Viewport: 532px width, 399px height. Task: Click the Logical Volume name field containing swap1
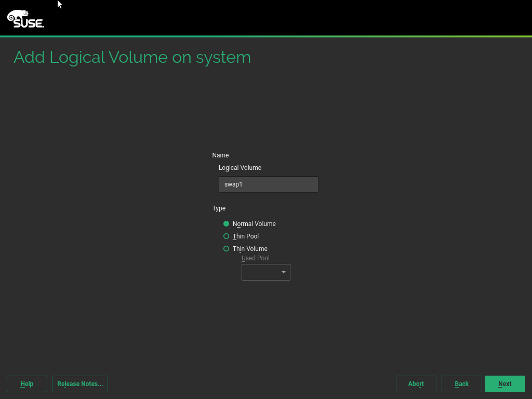coord(268,184)
